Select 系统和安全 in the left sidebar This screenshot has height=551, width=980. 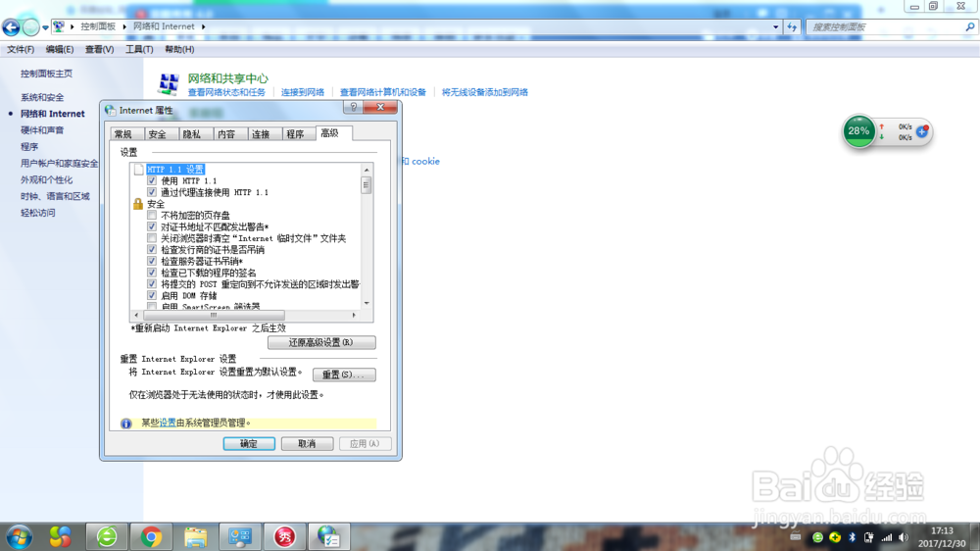(42, 98)
